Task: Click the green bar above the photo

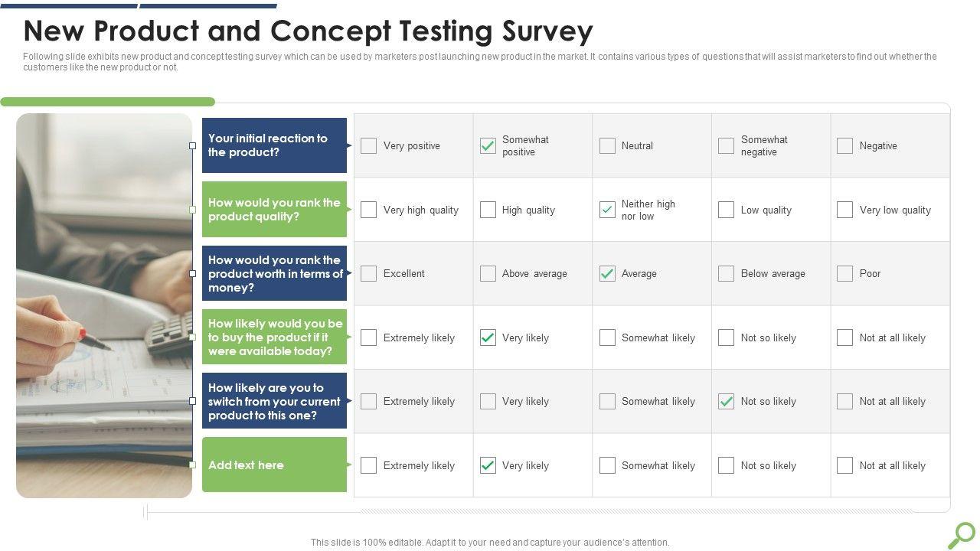Action: pos(107,102)
